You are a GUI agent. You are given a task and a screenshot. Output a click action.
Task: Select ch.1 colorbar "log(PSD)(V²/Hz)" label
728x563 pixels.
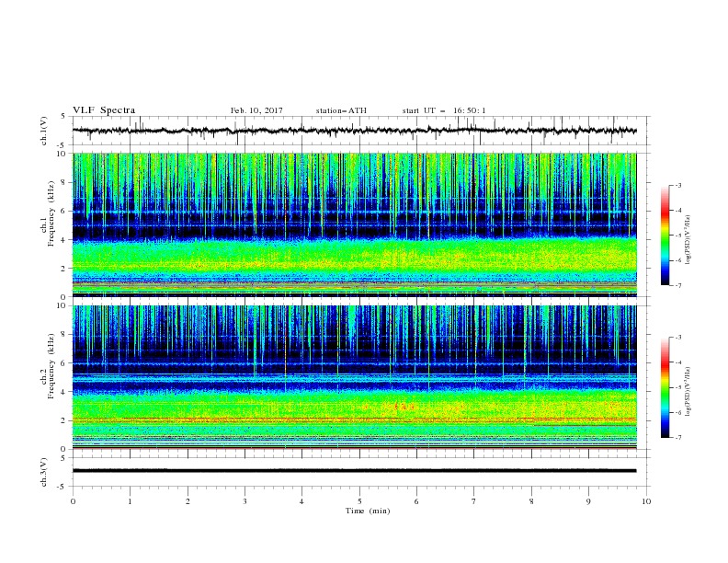688,240
